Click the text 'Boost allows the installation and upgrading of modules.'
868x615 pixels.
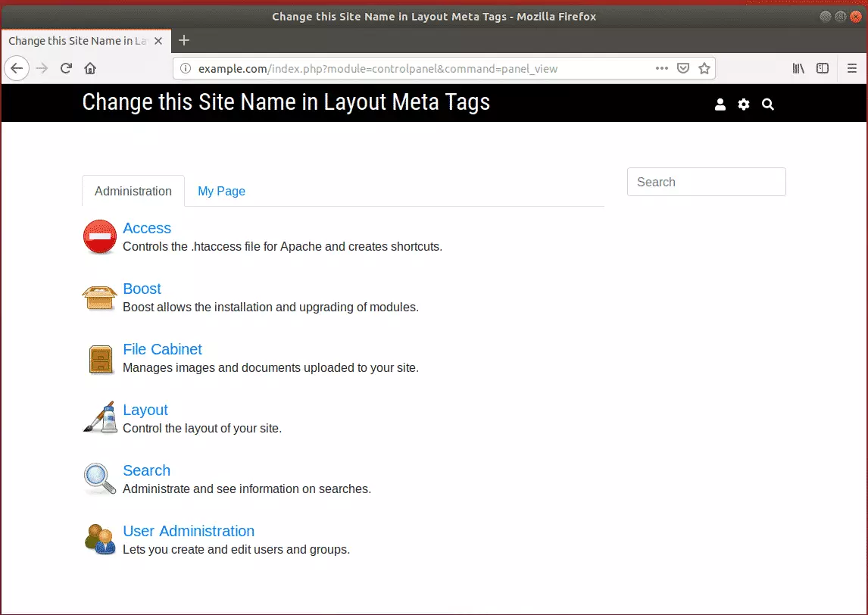[x=270, y=307]
